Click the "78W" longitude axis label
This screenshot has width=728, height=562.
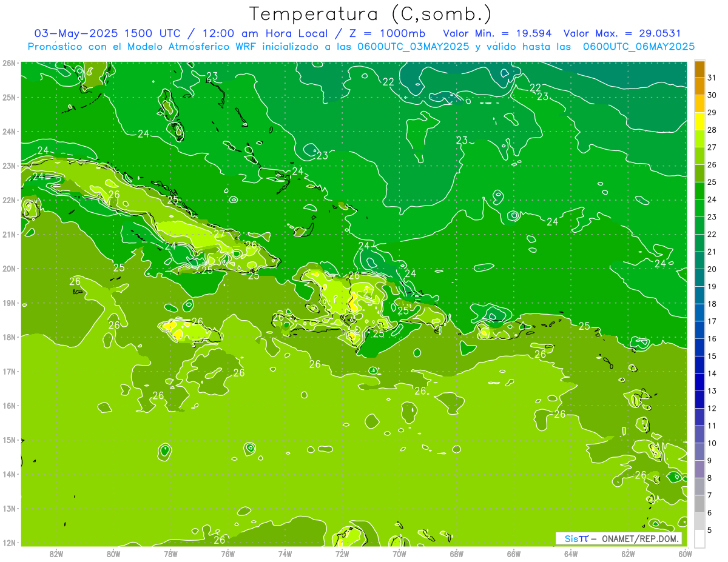(x=170, y=554)
